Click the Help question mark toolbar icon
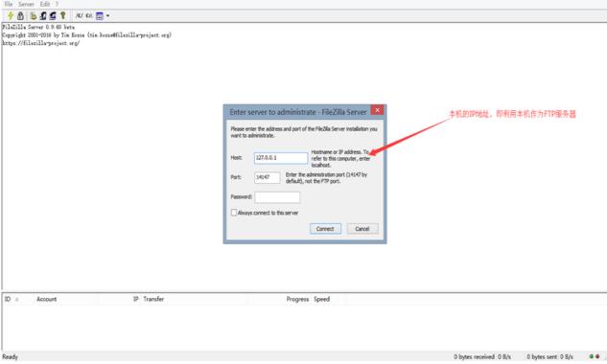607x364 pixels. pyautogui.click(x=62, y=16)
